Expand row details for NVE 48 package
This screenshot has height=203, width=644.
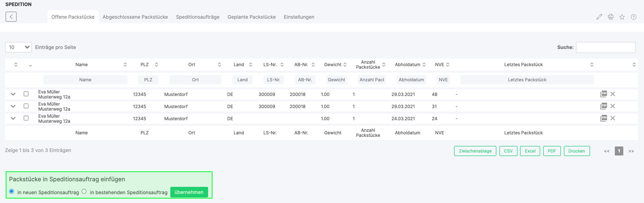[x=13, y=94]
